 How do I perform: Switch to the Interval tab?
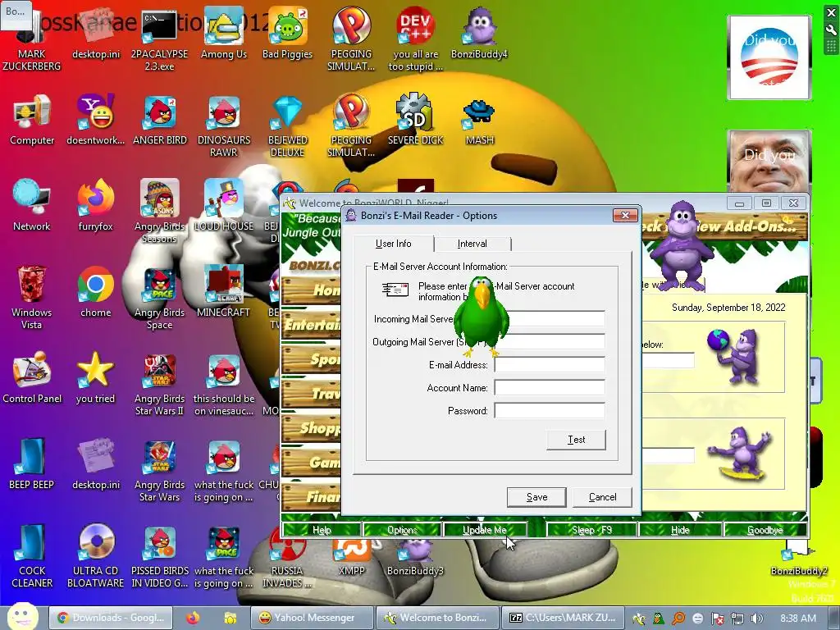(x=472, y=244)
